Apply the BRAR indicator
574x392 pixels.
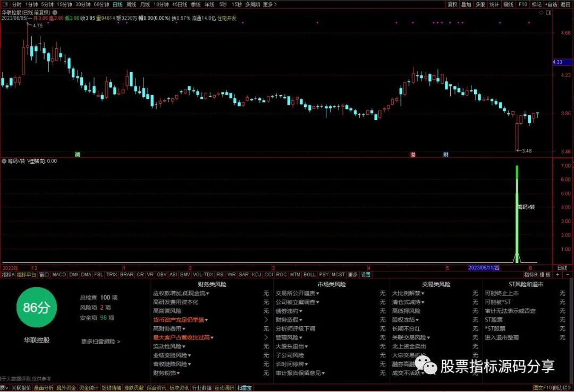pyautogui.click(x=126, y=275)
